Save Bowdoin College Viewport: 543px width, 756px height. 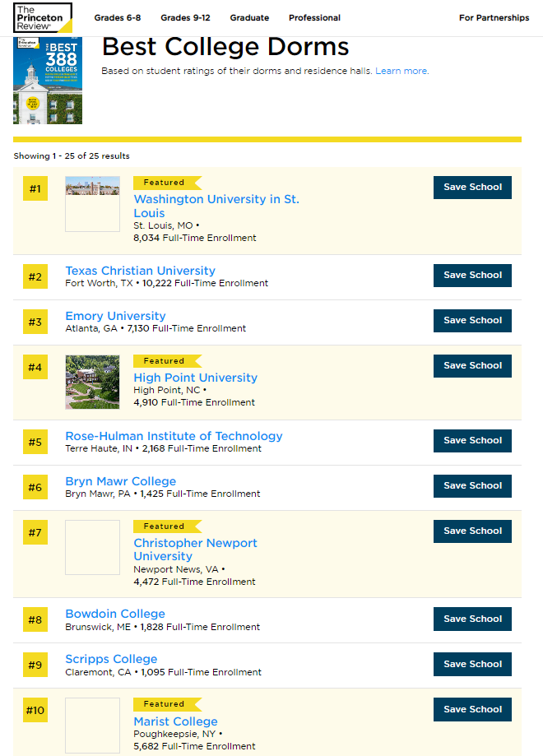pos(472,619)
